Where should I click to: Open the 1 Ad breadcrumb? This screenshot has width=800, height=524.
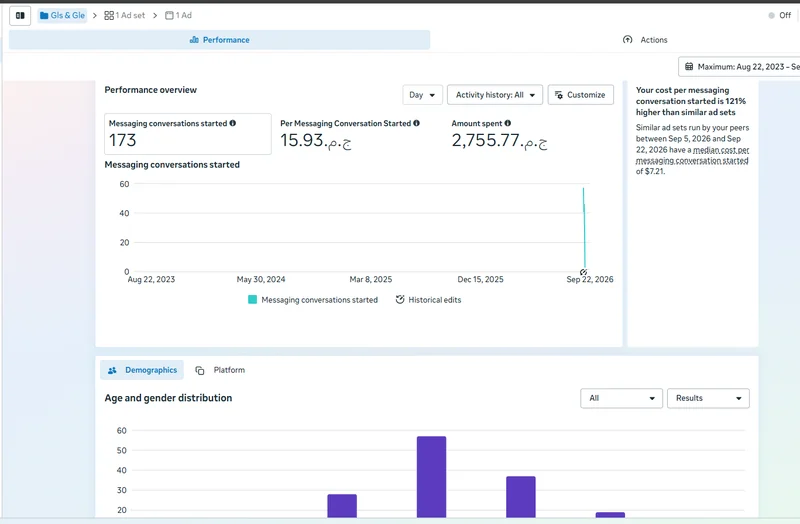click(178, 15)
